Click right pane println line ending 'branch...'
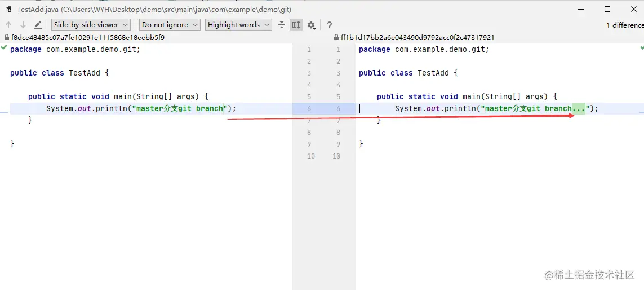 [497, 108]
